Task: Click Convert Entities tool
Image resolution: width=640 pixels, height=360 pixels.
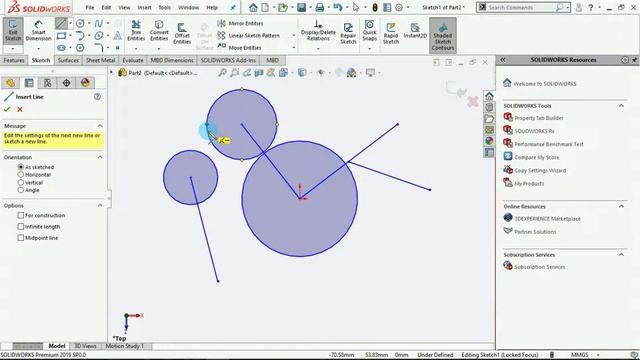Action: (x=159, y=31)
